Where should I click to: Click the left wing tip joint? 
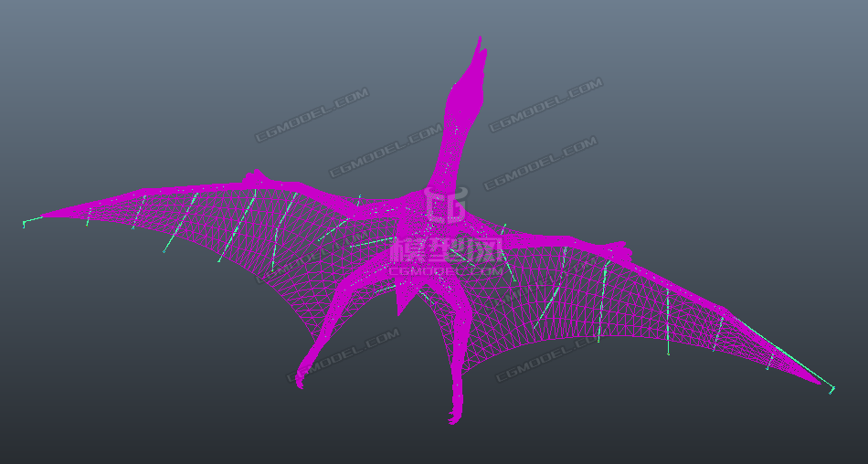coord(25,222)
